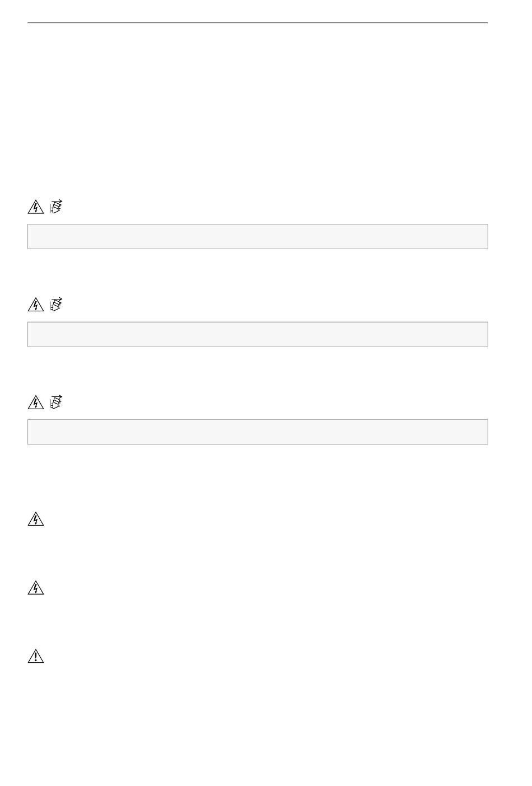Click the plug icon above the last gray box
The height and width of the screenshot is (786, 532).
pos(56,402)
